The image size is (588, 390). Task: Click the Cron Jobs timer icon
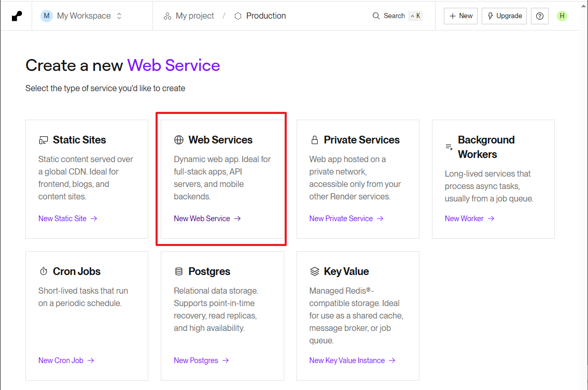point(44,272)
